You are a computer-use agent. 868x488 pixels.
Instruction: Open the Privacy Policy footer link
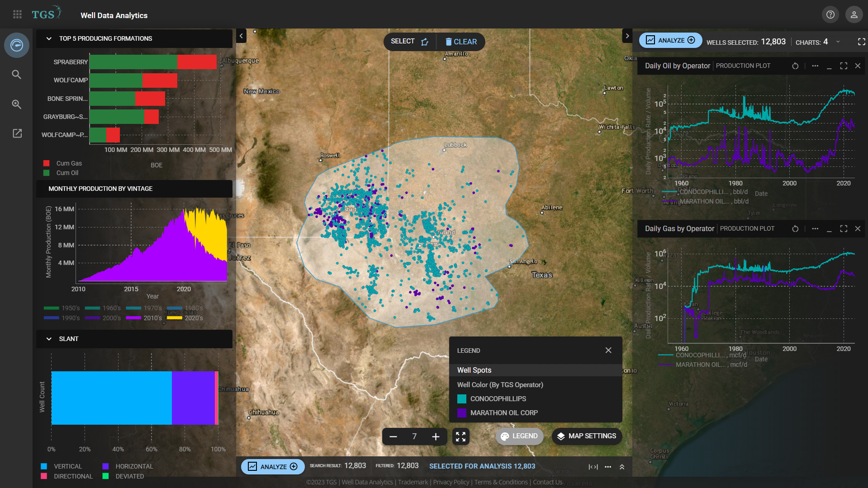tap(451, 482)
